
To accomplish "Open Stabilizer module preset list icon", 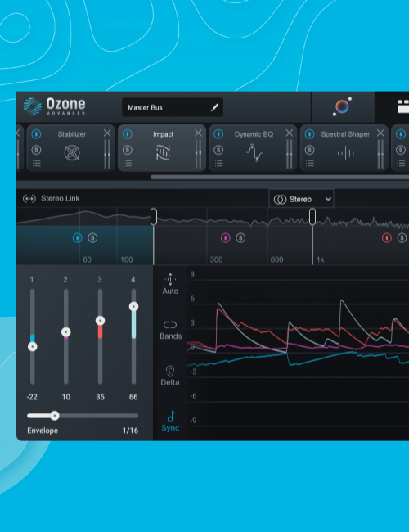I will coord(36,163).
